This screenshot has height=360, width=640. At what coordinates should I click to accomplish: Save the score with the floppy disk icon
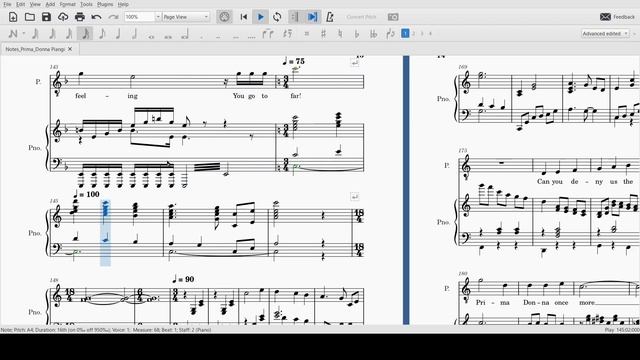point(47,17)
